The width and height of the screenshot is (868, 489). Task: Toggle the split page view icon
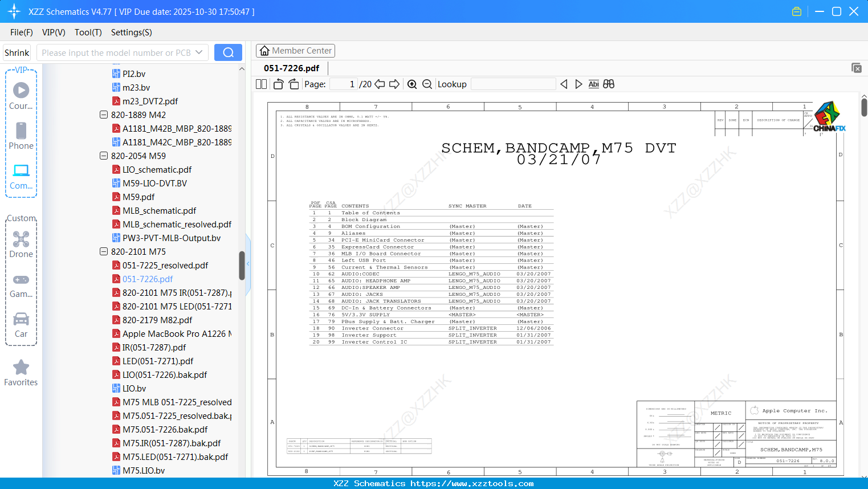click(x=262, y=84)
